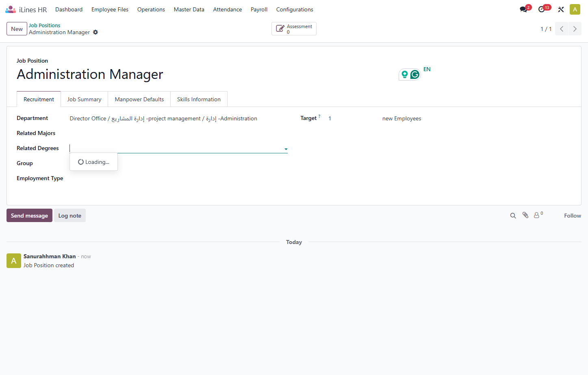
Task: Search messages in the chatter
Action: coord(513,216)
